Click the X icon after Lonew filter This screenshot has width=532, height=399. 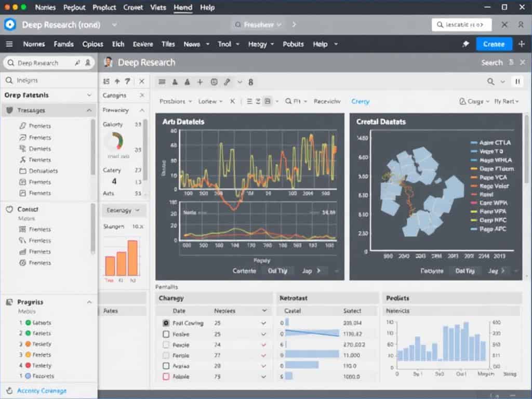point(232,101)
